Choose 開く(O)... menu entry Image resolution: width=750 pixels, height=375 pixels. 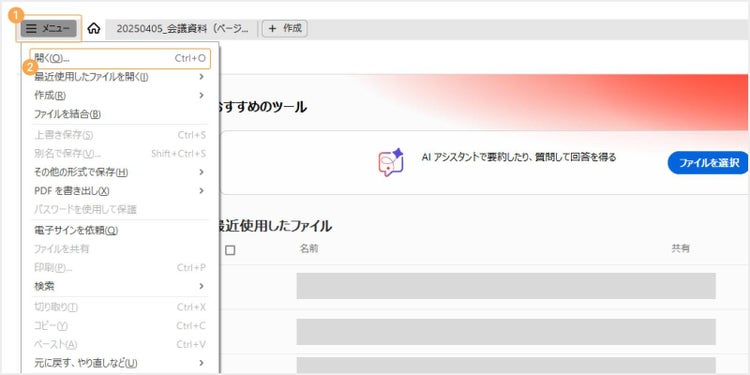(x=120, y=58)
